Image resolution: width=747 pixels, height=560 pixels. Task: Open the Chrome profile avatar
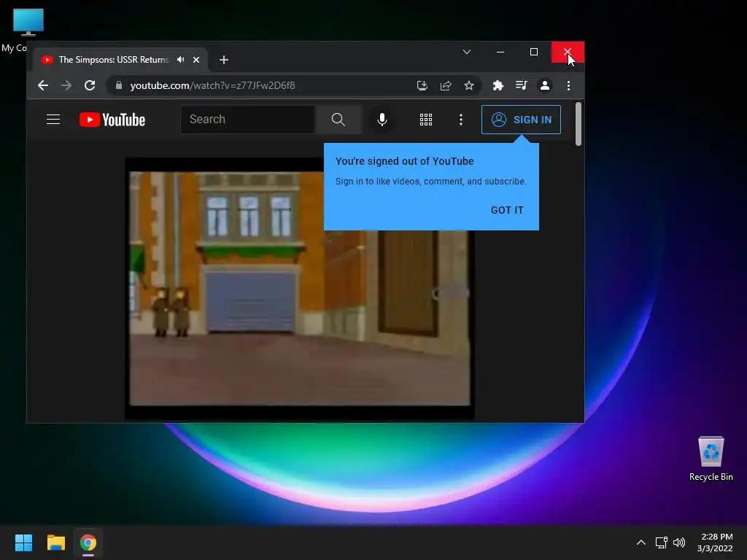tap(545, 86)
